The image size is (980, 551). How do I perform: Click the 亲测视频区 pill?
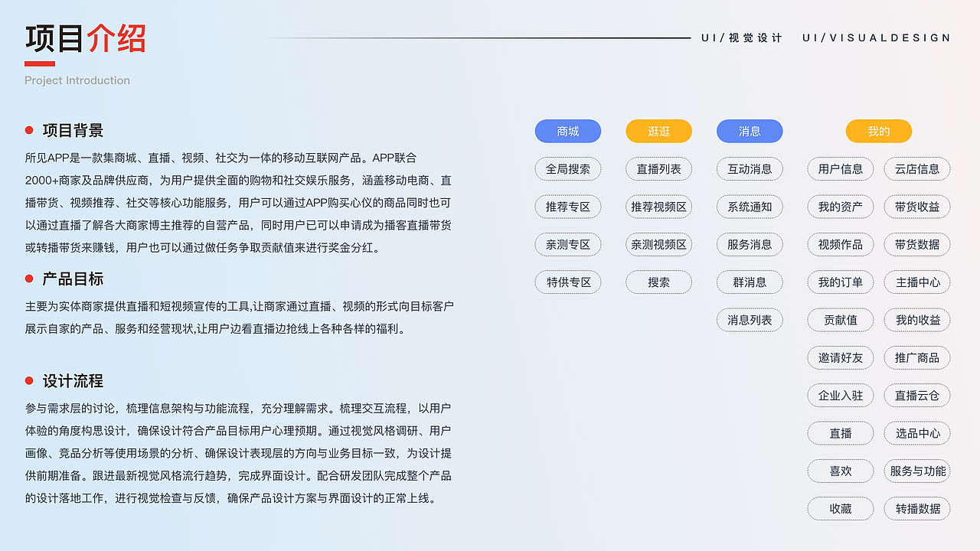tap(658, 244)
